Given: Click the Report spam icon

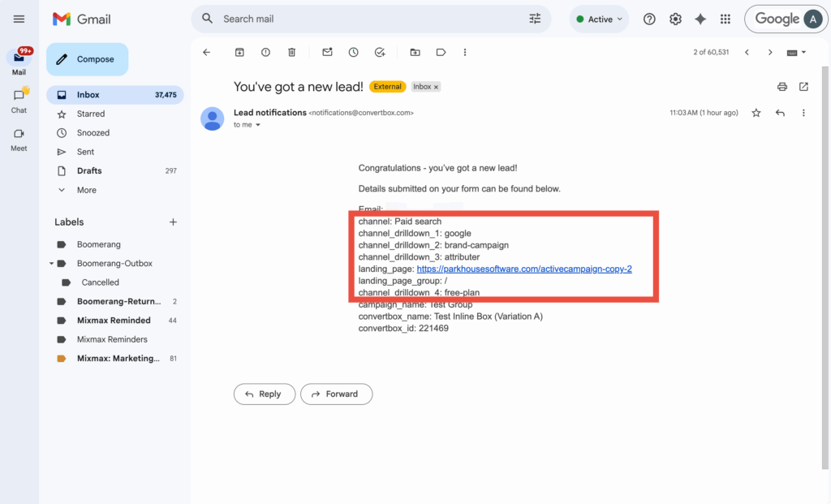Looking at the screenshot, I should tap(265, 52).
